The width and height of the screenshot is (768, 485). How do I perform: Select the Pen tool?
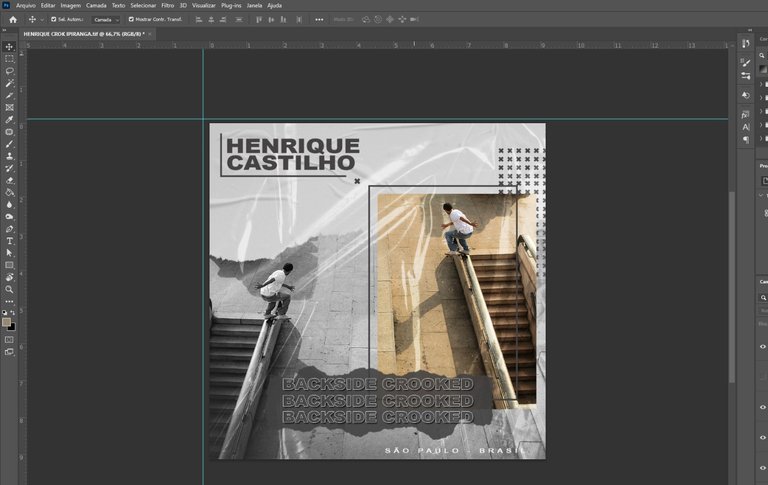click(9, 229)
